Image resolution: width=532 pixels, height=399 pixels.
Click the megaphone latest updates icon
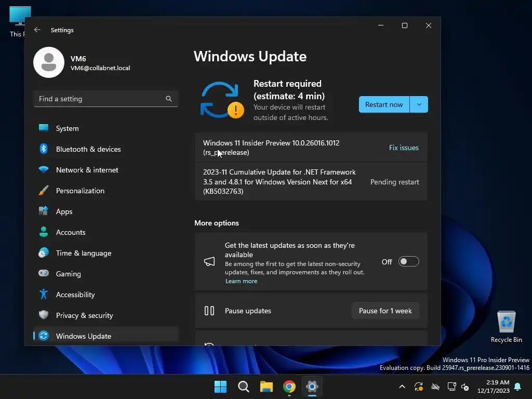209,262
